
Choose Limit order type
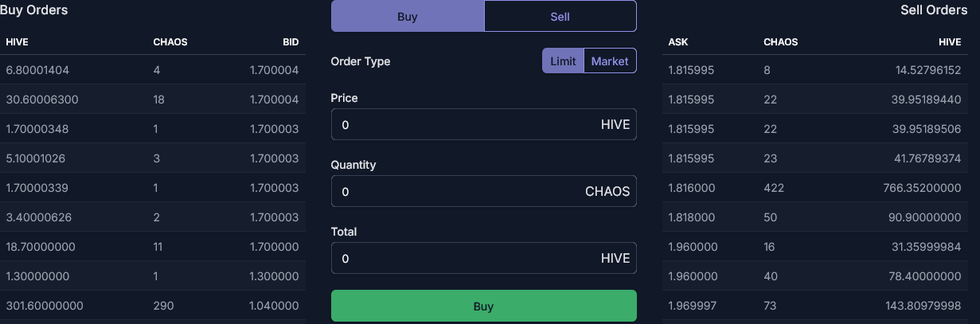pyautogui.click(x=563, y=61)
